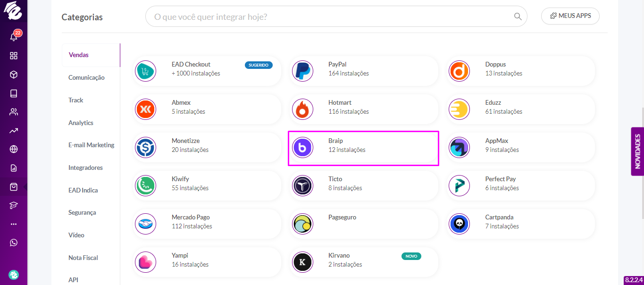Select the Analytics category

click(x=81, y=123)
